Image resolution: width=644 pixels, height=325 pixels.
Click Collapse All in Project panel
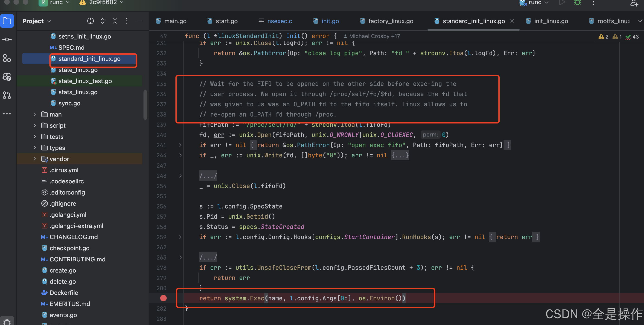coord(115,21)
